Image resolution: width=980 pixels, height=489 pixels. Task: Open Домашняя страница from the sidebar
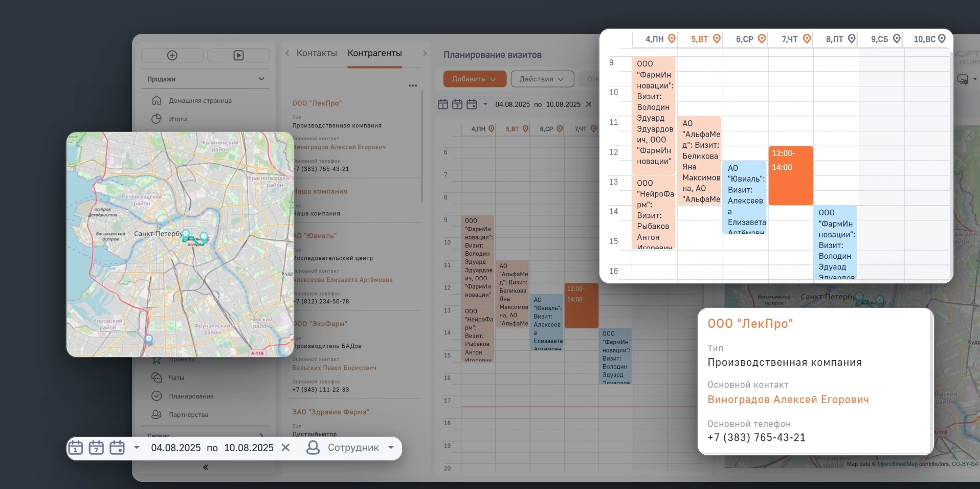200,101
